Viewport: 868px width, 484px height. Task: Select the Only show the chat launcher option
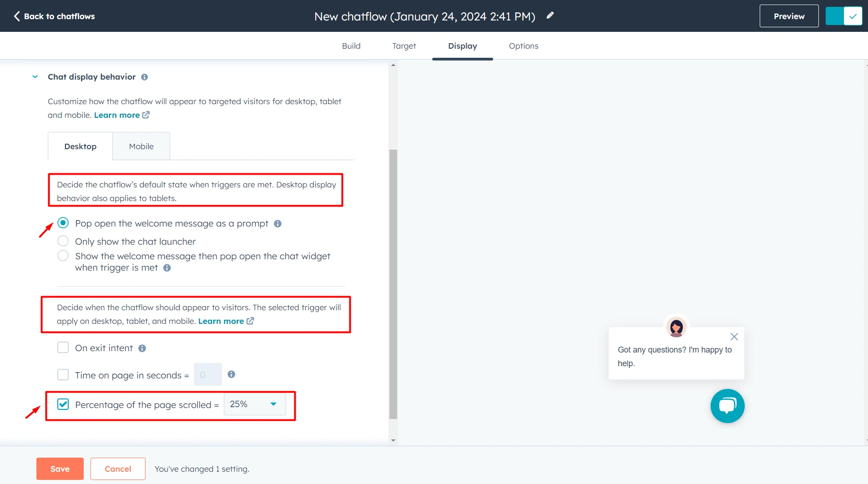pos(63,241)
